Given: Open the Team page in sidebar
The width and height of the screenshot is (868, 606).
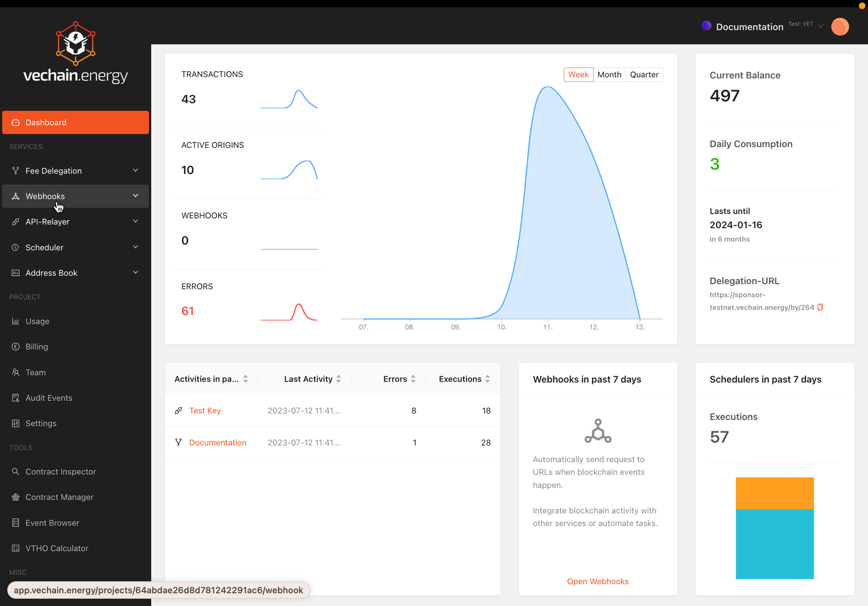Looking at the screenshot, I should click(x=35, y=372).
